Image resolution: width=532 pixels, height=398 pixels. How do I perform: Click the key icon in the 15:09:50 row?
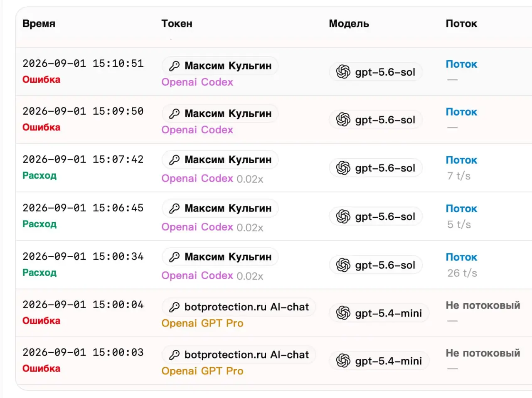click(x=175, y=114)
